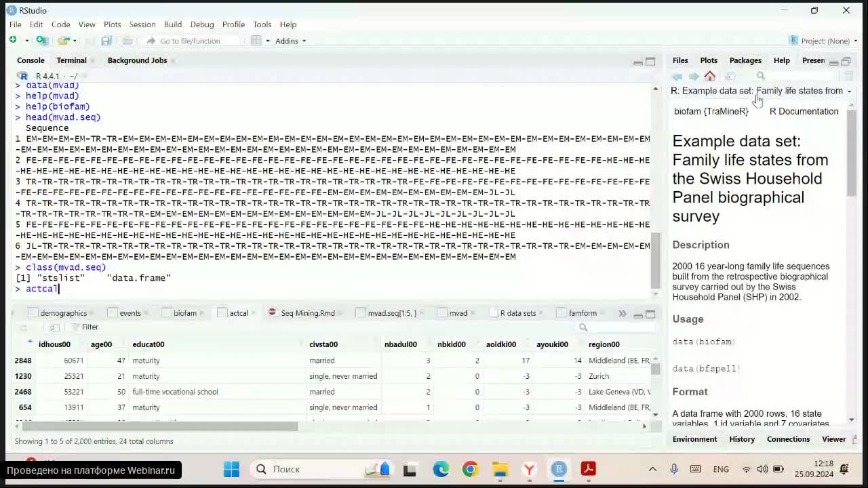Open the demographics data tab
The height and width of the screenshot is (488, 868).
pyautogui.click(x=63, y=313)
